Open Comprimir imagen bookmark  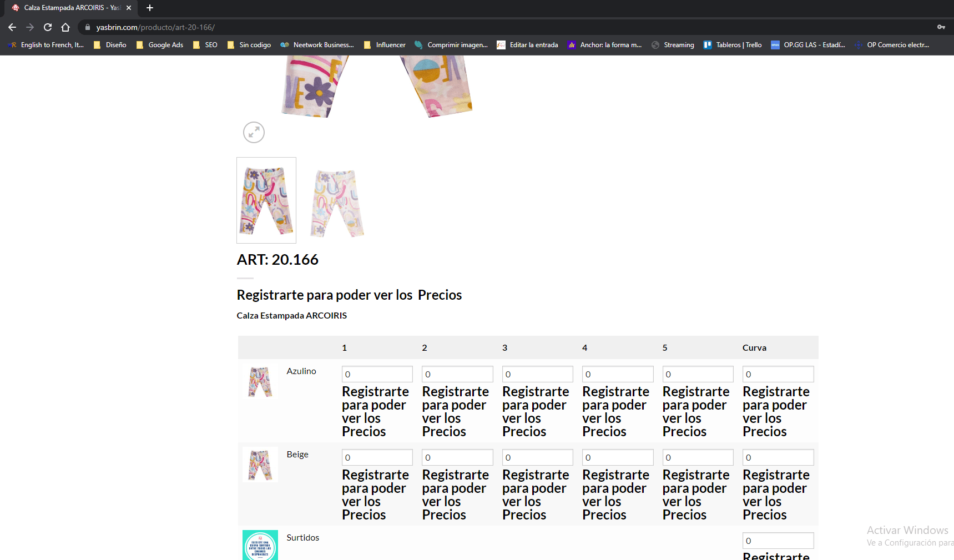[x=451, y=45]
